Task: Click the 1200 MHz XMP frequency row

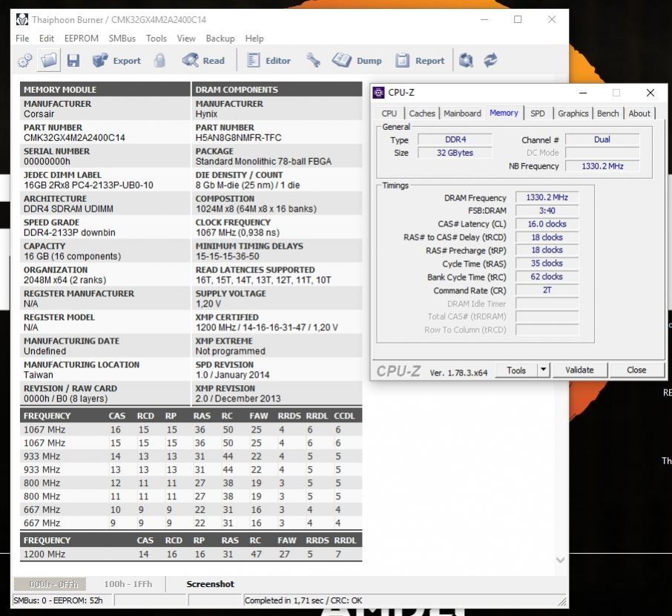Action: pyautogui.click(x=191, y=554)
